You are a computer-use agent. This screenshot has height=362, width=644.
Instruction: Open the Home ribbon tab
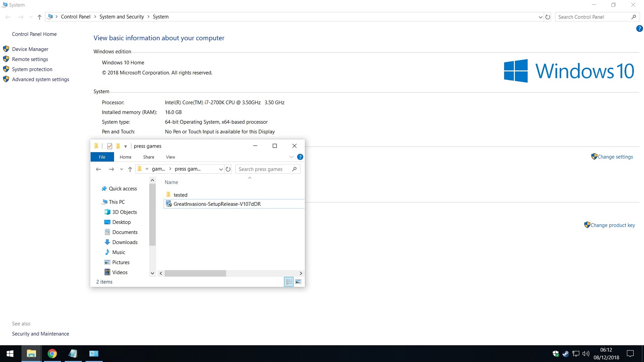coord(126,157)
